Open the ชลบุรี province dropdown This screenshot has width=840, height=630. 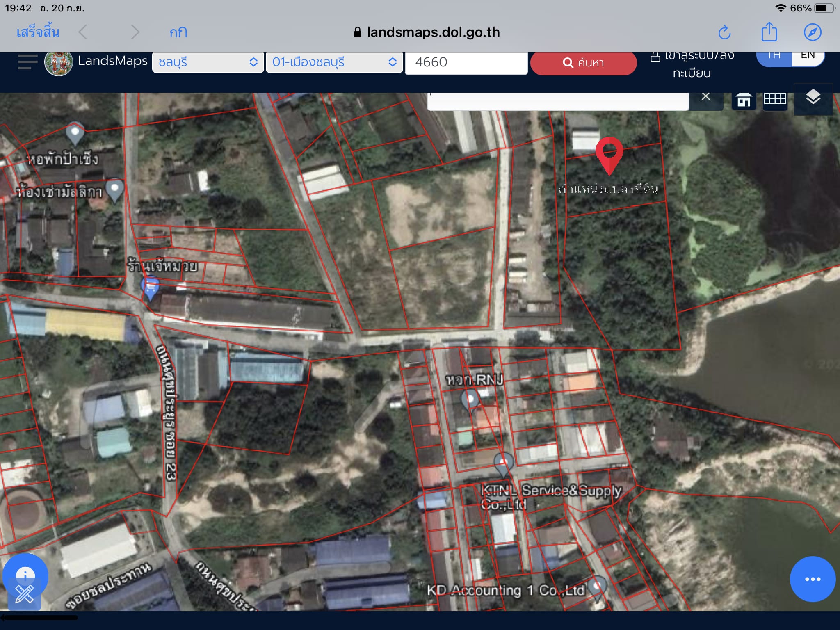(208, 62)
